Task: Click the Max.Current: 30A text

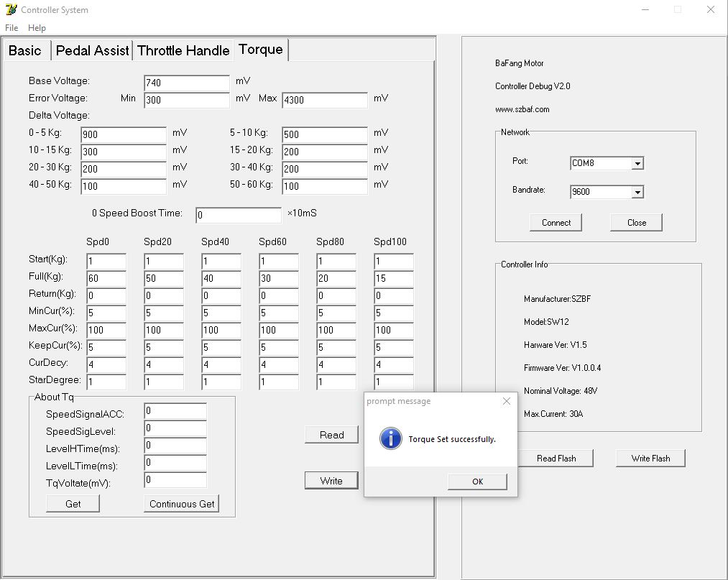Action: [x=553, y=414]
